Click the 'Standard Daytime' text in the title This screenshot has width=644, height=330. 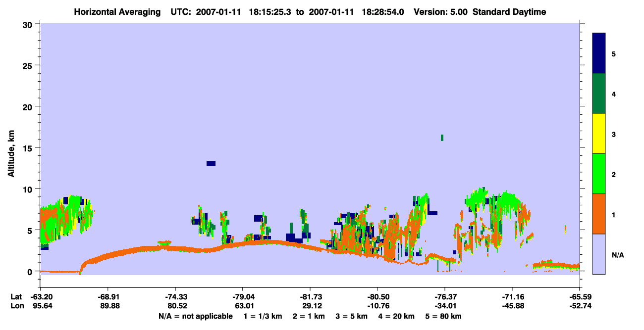[509, 12]
